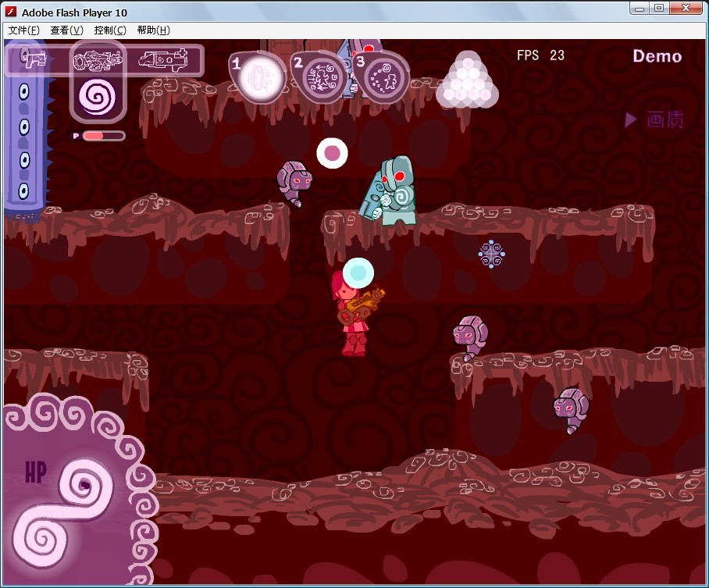Click the pyramid of glowing orbs
Screen dimensions: 709x588
[468, 80]
